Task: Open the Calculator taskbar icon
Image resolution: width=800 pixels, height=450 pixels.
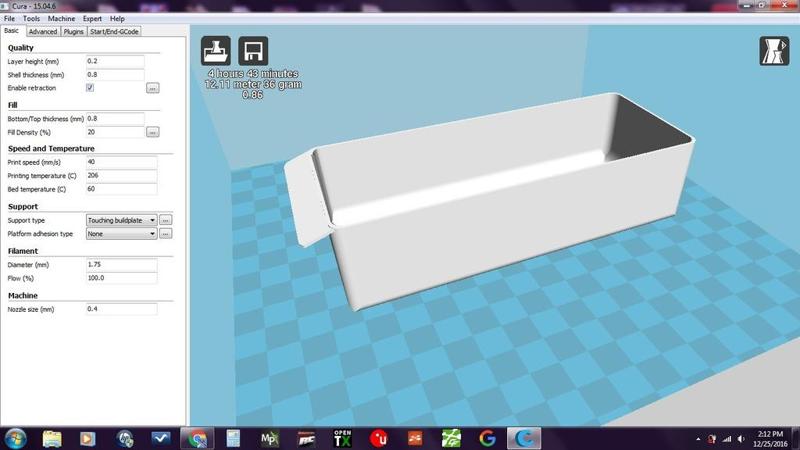Action: pos(233,438)
